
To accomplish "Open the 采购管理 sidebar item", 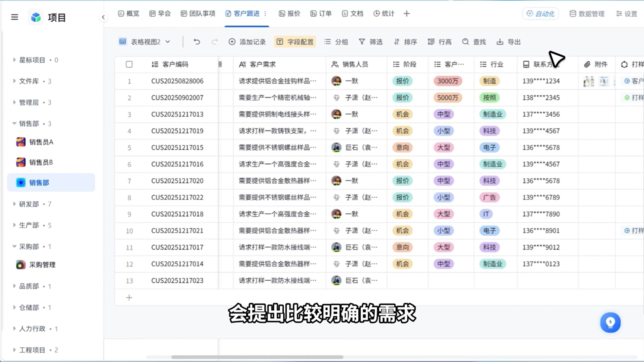I will pyautogui.click(x=51, y=265).
